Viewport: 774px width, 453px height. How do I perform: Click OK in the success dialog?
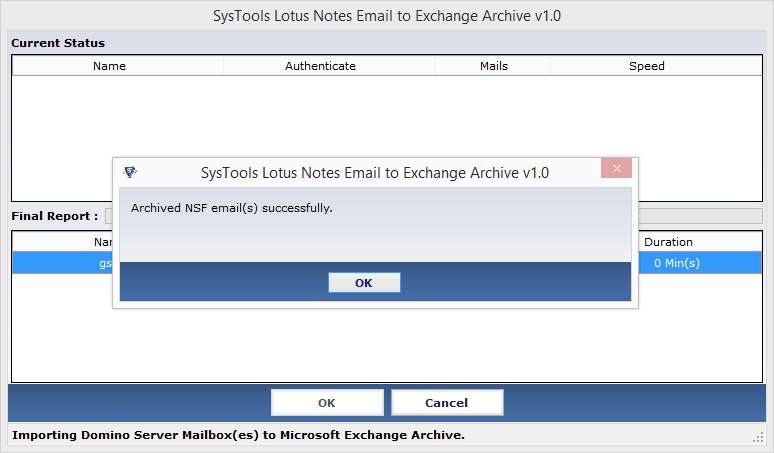[364, 283]
